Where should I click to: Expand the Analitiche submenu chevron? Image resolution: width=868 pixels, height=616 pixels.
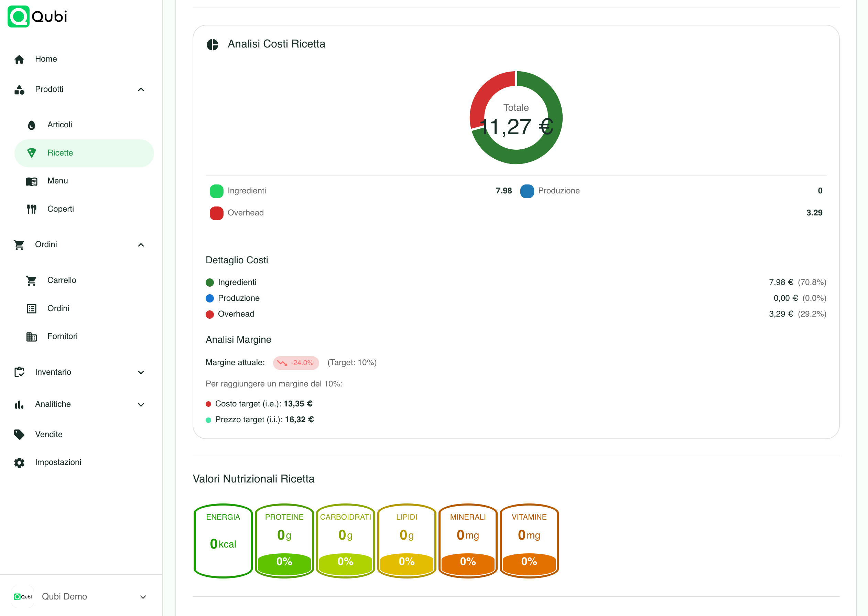(x=141, y=404)
